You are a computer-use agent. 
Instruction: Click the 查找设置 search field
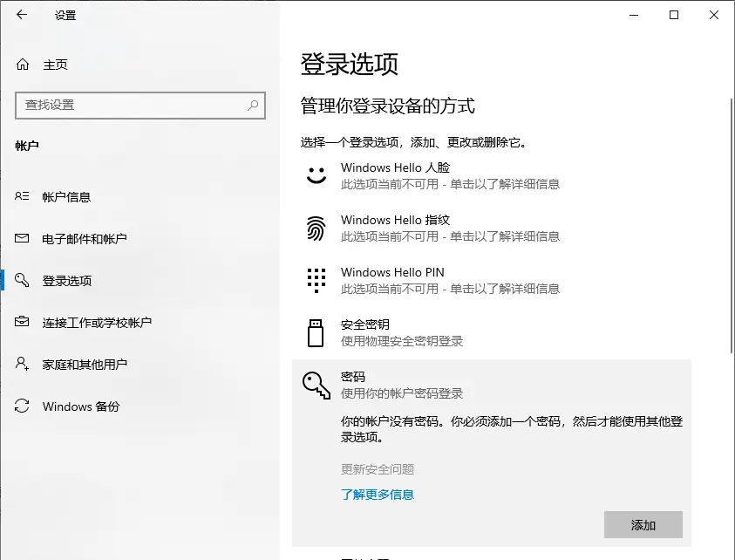140,105
